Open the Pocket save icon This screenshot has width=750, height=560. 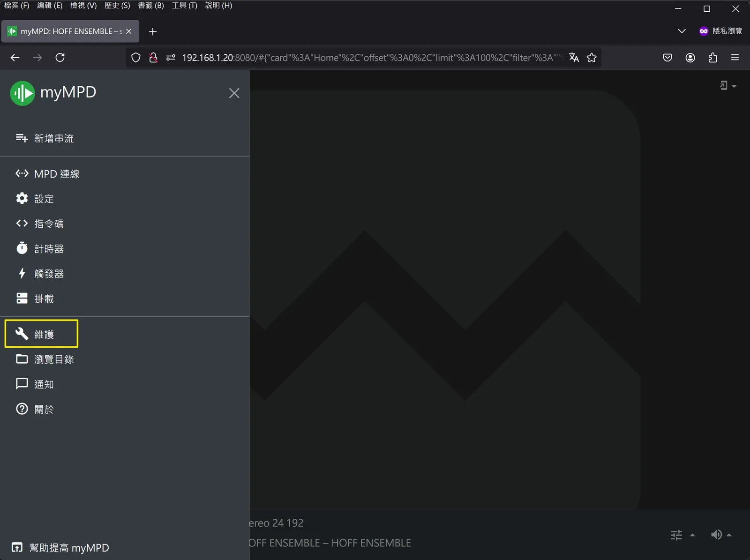tap(667, 58)
